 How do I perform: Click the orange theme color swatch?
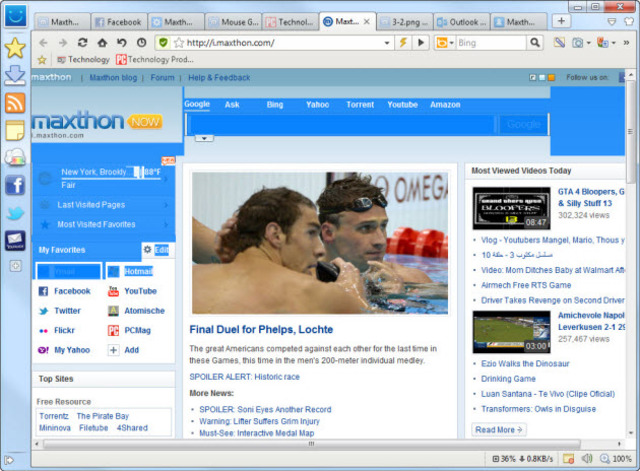click(x=551, y=77)
